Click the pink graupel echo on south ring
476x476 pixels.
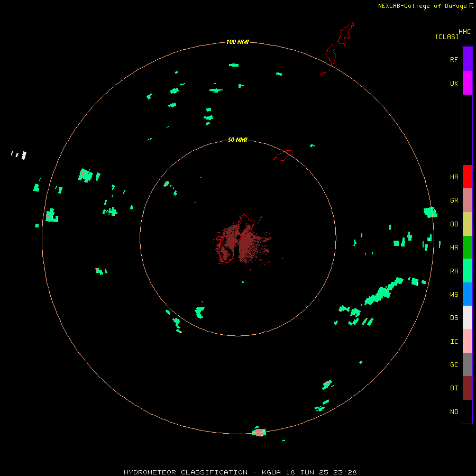tap(259, 432)
